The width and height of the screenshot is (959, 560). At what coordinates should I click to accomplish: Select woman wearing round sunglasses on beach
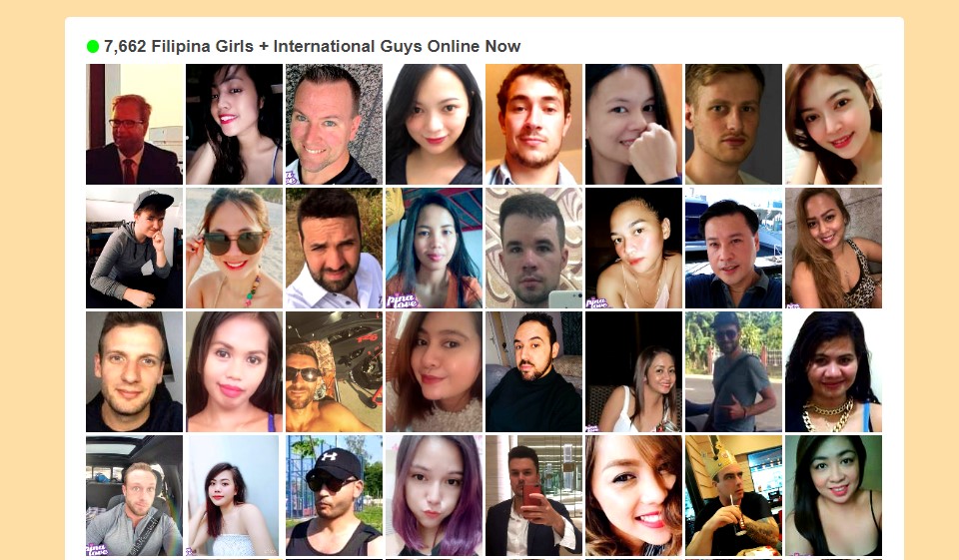234,249
